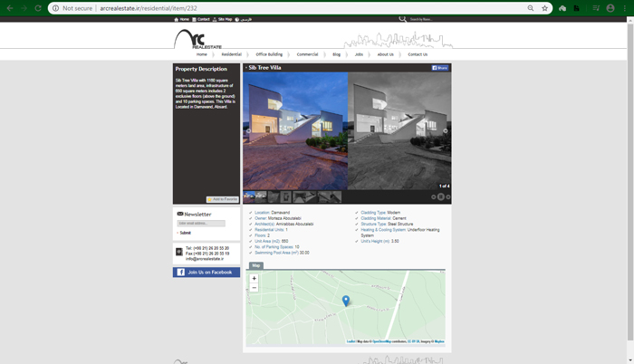Image resolution: width=634 pixels, height=364 pixels.
Task: Open the zoom magnifier icon in the address bar
Action: point(531,8)
